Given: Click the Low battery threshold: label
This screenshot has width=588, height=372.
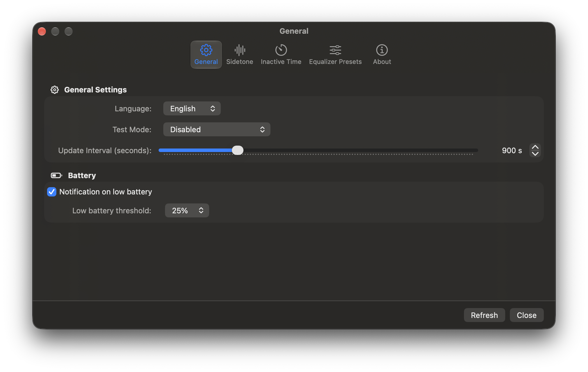Looking at the screenshot, I should pos(112,210).
